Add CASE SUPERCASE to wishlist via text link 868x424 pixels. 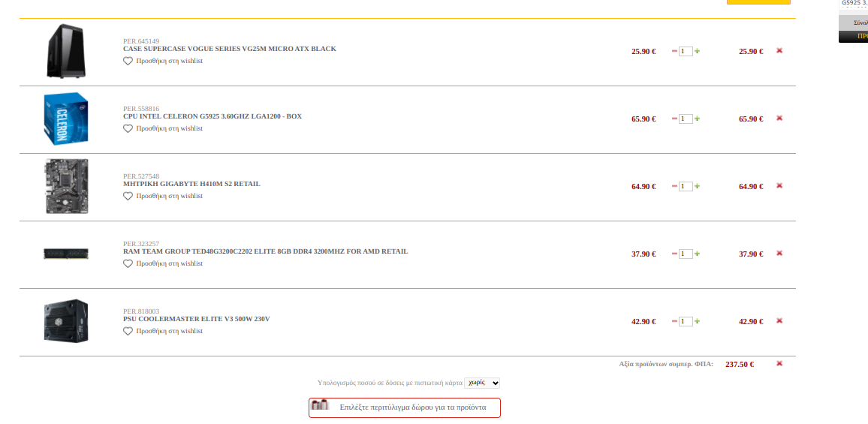170,61
